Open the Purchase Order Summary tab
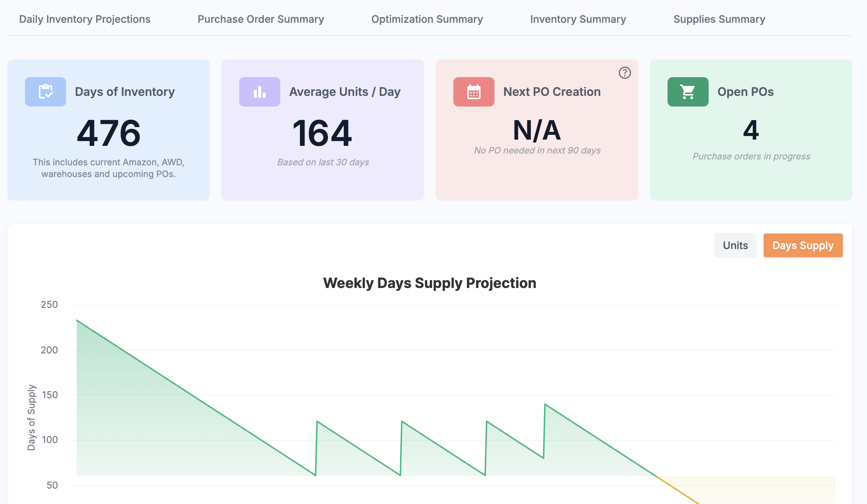 pos(261,19)
